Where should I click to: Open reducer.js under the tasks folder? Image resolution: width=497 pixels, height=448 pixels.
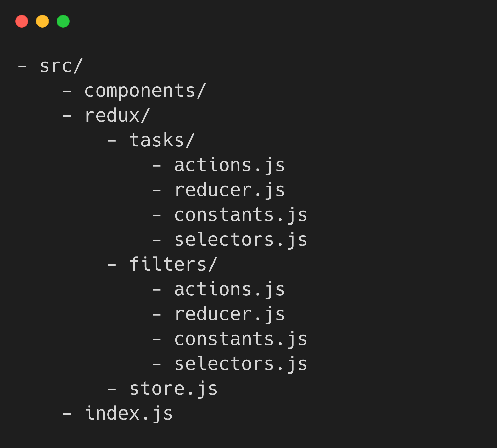click(229, 190)
